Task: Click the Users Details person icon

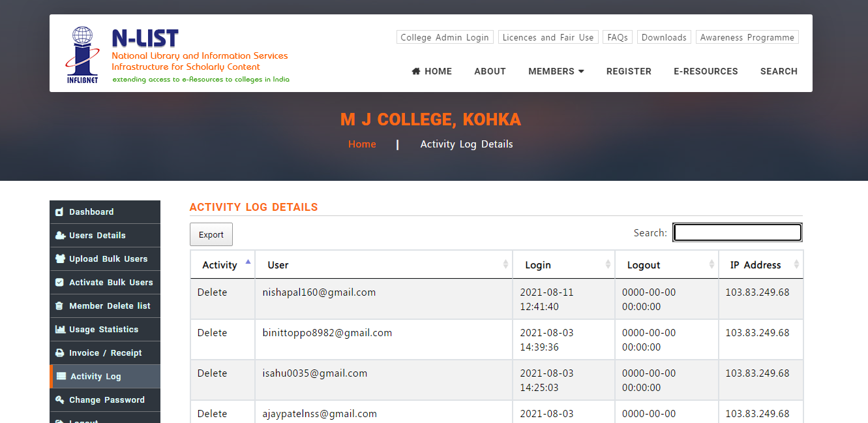Action: 60,236
